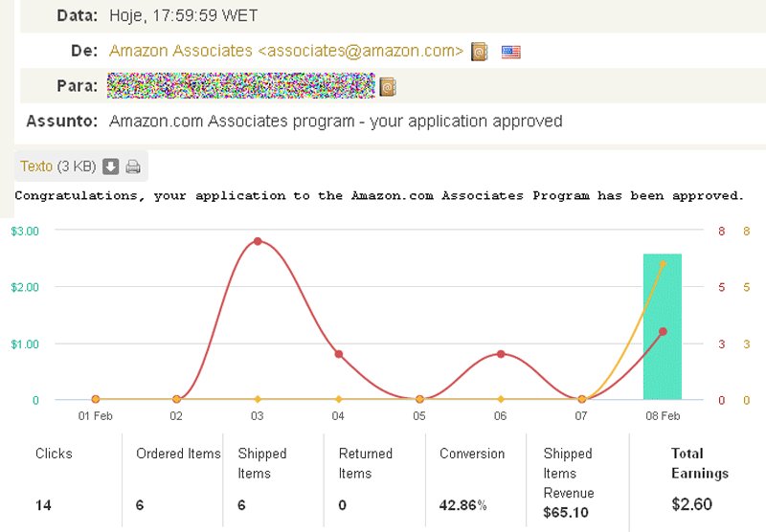Viewport: 766px width, 532px height.
Task: Click the 06 Feb red data point
Action: tap(501, 354)
